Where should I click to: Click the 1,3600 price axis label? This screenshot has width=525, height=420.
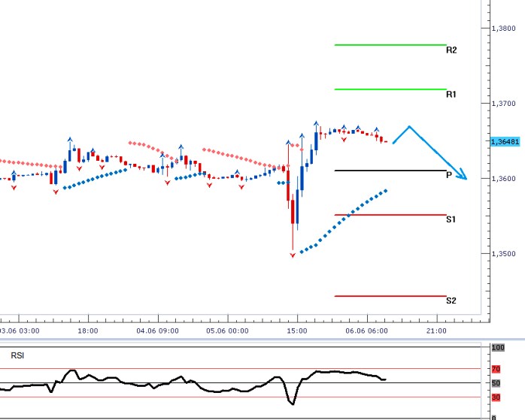click(504, 179)
